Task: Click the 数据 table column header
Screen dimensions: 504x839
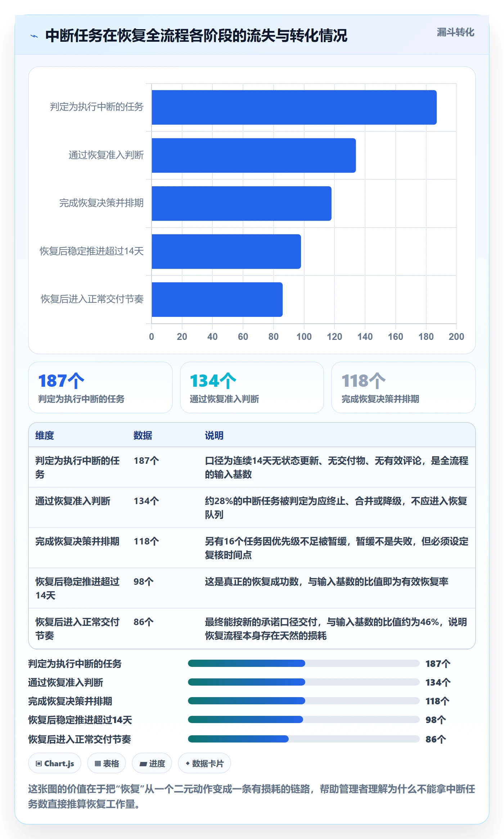Action: (x=143, y=435)
